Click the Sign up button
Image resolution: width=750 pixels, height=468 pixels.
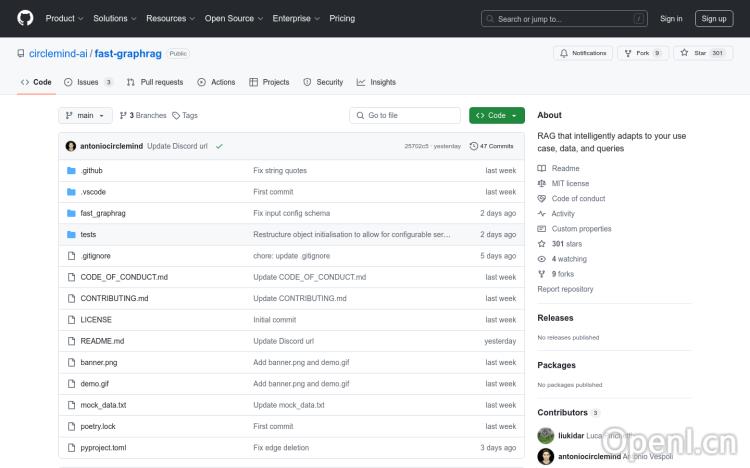pyautogui.click(x=714, y=19)
